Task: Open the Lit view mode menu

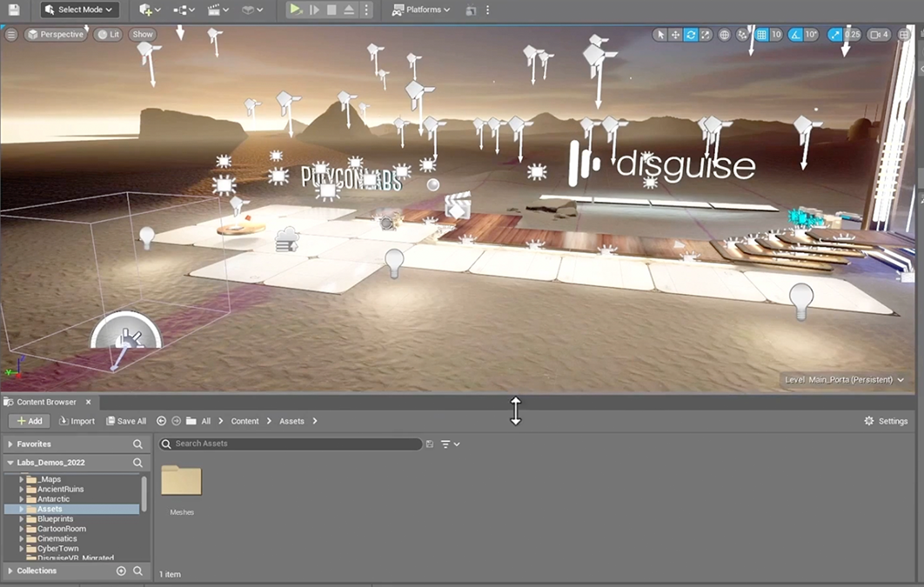Action: 109,34
